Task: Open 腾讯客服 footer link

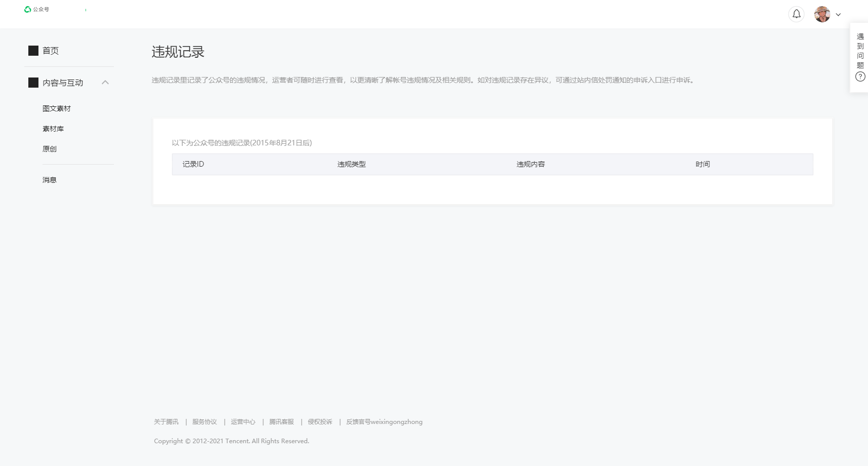Action: (281, 422)
